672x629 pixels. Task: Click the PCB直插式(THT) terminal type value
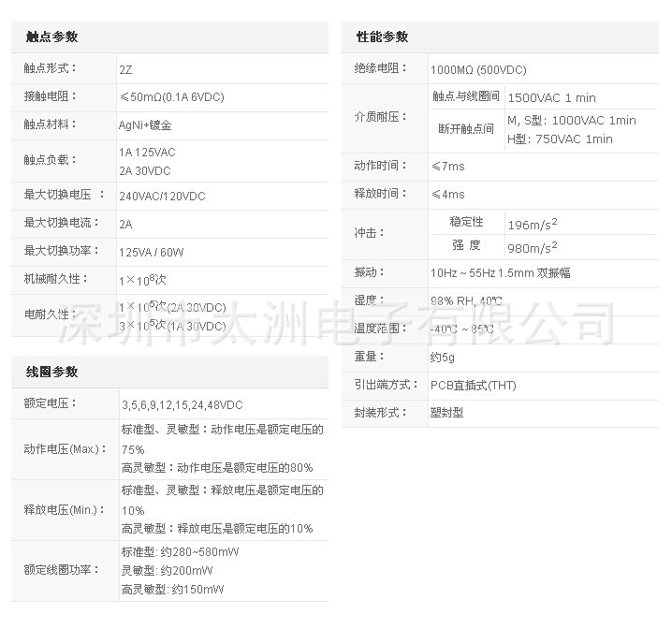coord(473,385)
